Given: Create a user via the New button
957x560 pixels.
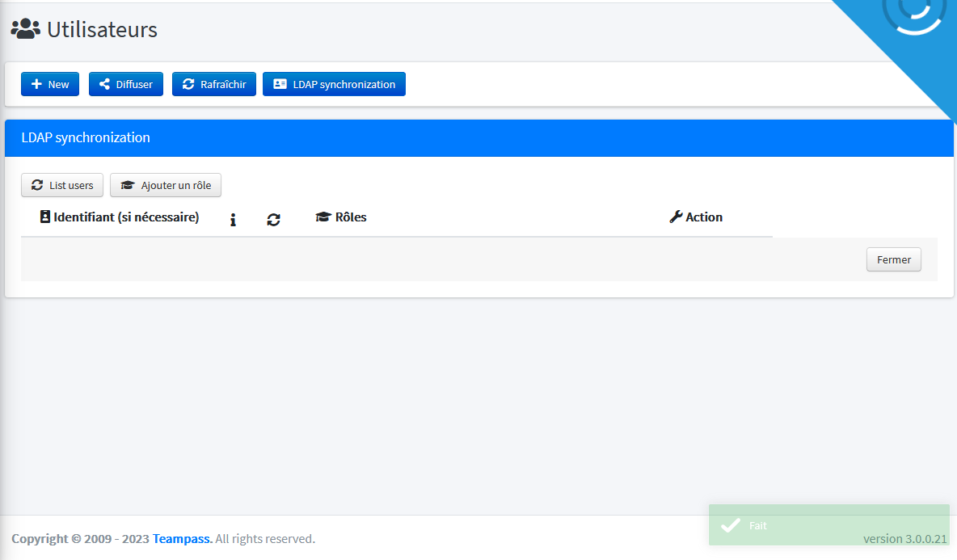Looking at the screenshot, I should point(49,83).
